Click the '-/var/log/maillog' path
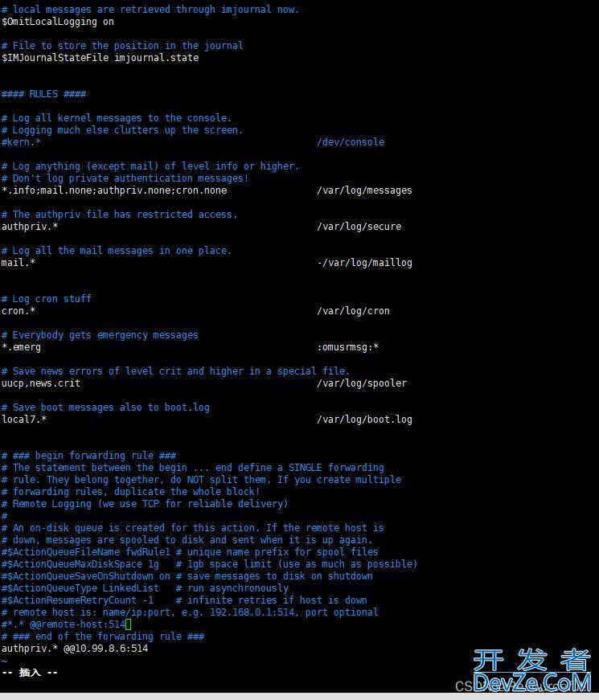The width and height of the screenshot is (599, 700). [364, 263]
